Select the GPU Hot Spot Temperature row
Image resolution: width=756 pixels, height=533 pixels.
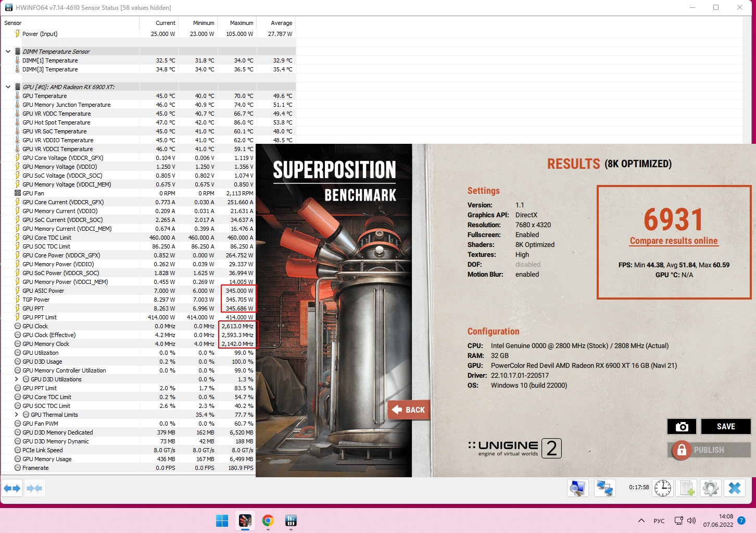click(x=148, y=122)
